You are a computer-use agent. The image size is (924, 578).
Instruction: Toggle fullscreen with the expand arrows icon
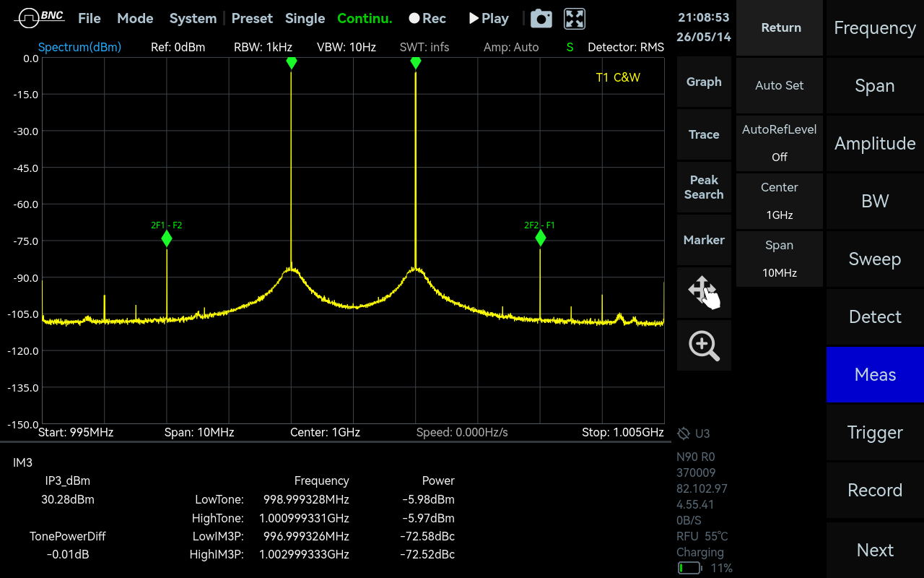(x=575, y=19)
